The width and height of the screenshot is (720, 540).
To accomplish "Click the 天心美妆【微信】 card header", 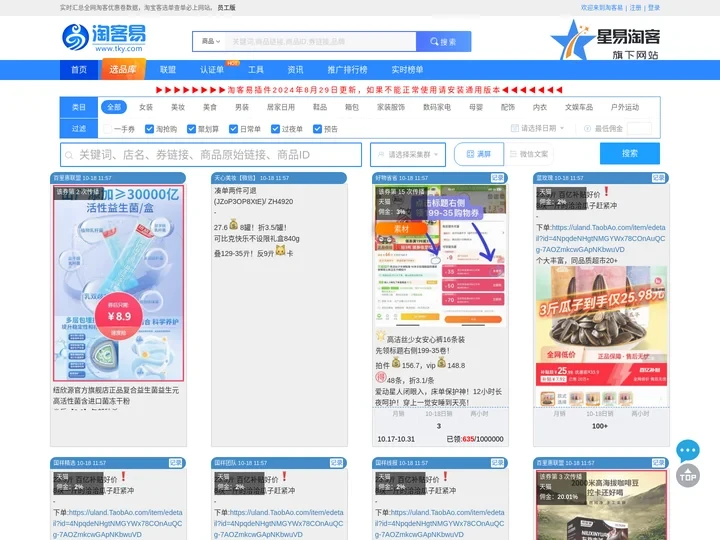I will (x=279, y=178).
